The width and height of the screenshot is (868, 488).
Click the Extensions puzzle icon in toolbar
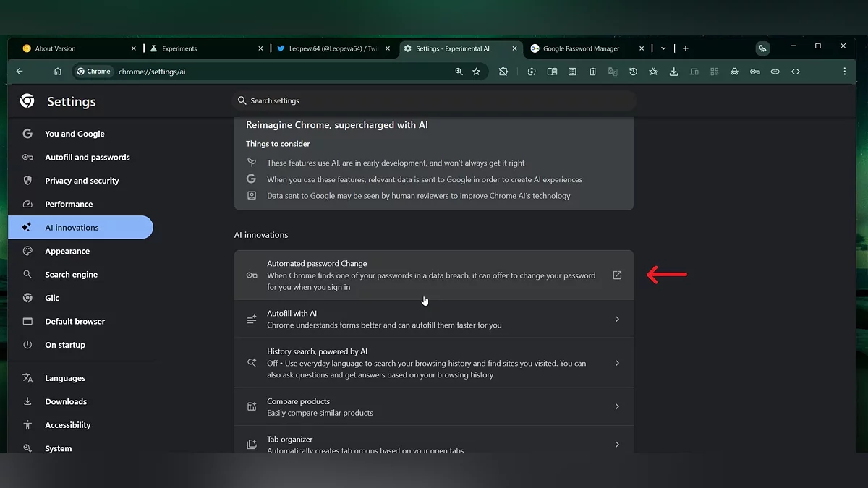pos(503,72)
